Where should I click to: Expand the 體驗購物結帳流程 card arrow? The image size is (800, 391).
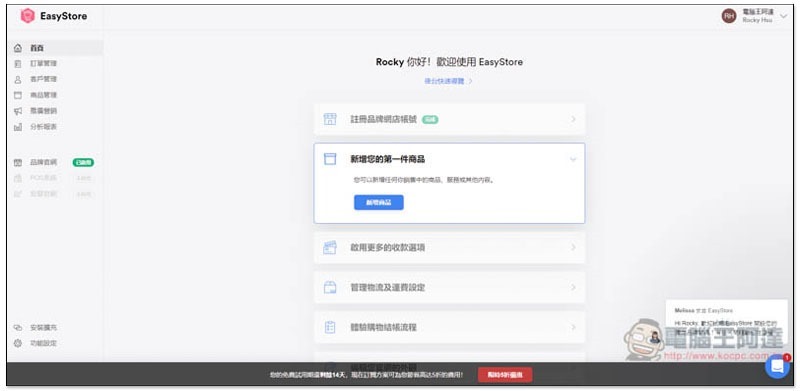(x=573, y=327)
